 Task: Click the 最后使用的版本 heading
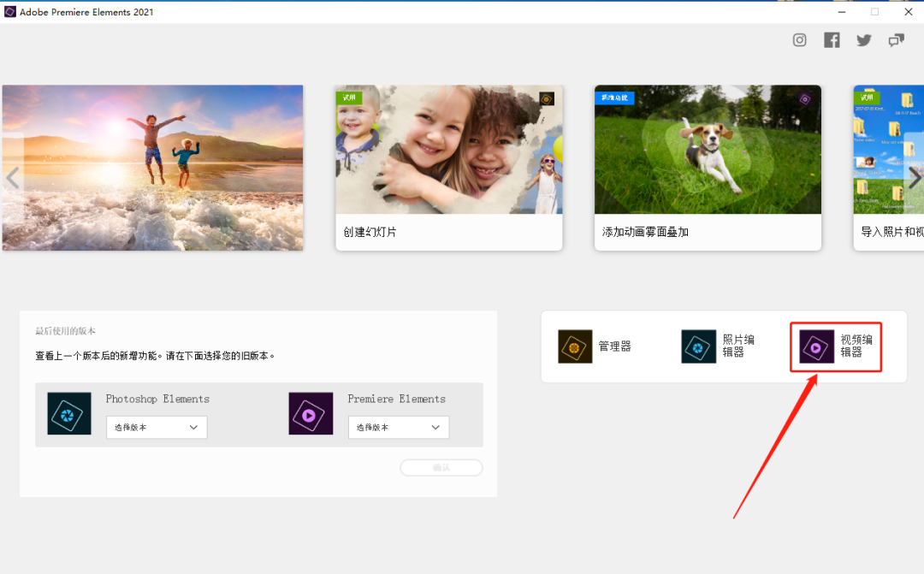65,331
